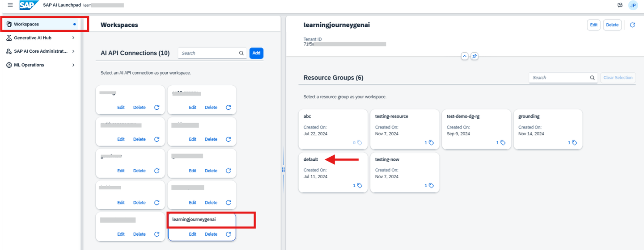This screenshot has height=250, width=644.
Task: Click the 'Jul 22, 2024' creation date
Action: (x=315, y=134)
